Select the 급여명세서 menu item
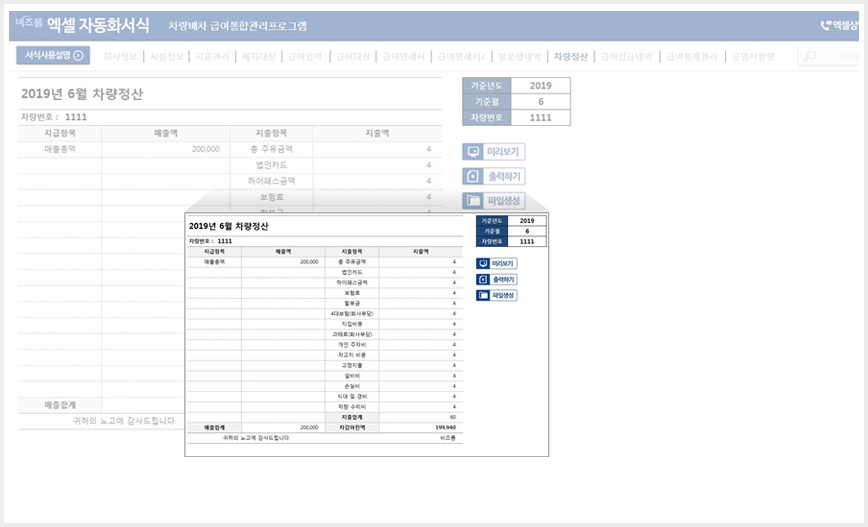This screenshot has height=527, width=868. pos(404,56)
